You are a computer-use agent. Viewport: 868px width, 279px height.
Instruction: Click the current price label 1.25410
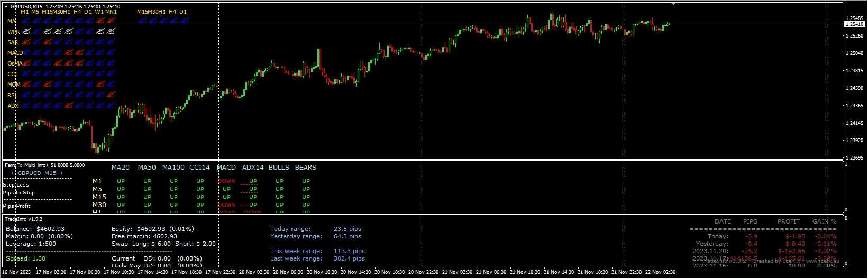click(854, 24)
